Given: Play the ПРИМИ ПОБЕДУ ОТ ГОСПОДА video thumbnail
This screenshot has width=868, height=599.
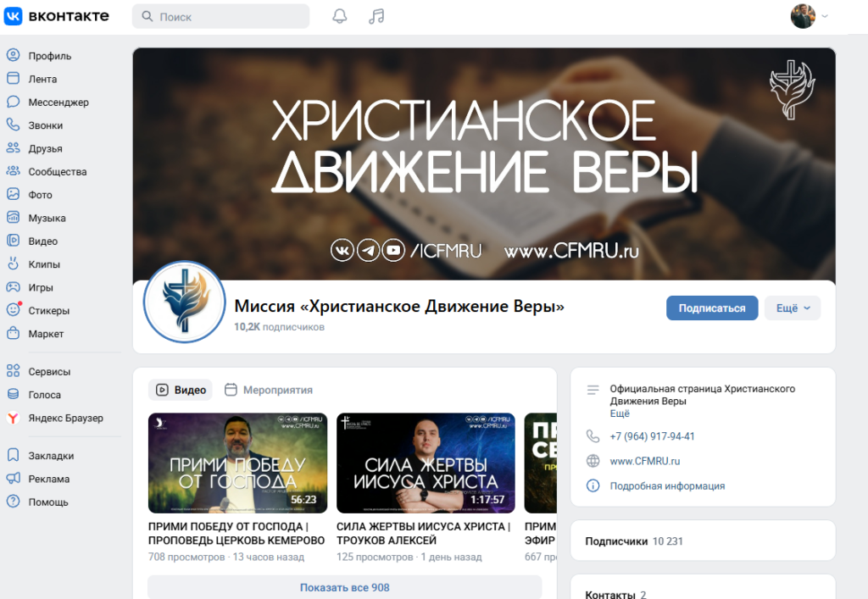Looking at the screenshot, I should pos(237,463).
